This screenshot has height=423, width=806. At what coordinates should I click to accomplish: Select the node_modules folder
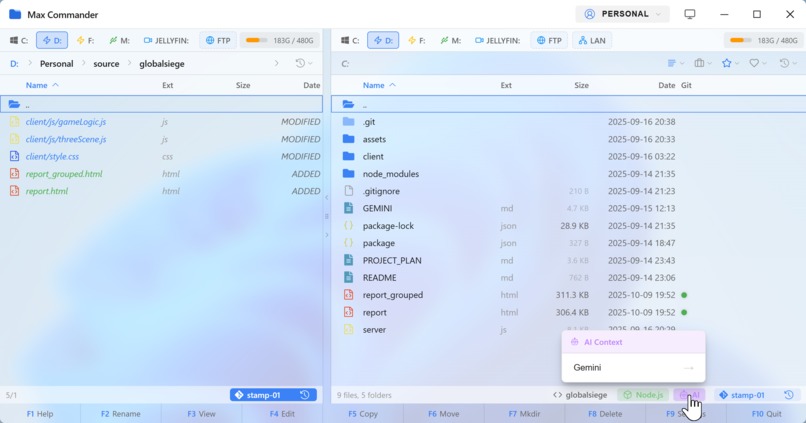click(569, 174)
